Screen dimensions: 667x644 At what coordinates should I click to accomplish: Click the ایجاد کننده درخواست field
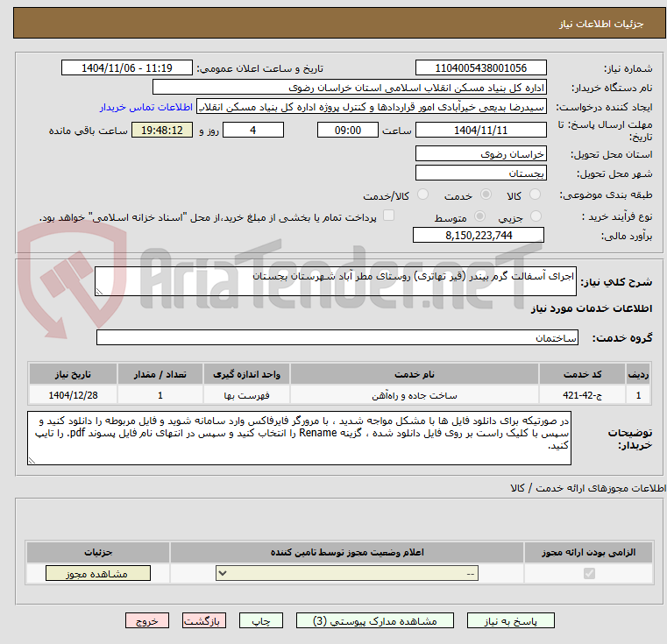pos(372,106)
